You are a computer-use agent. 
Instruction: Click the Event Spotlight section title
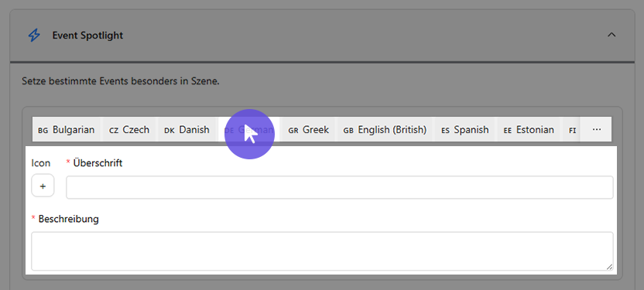click(87, 36)
